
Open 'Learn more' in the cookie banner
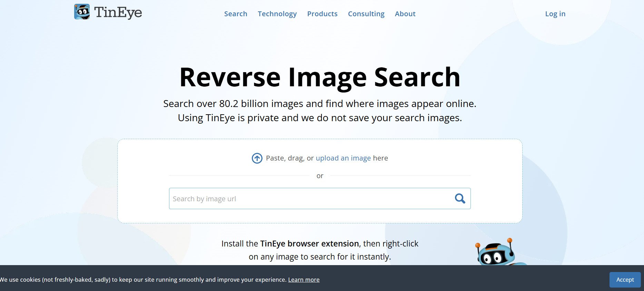(304, 280)
